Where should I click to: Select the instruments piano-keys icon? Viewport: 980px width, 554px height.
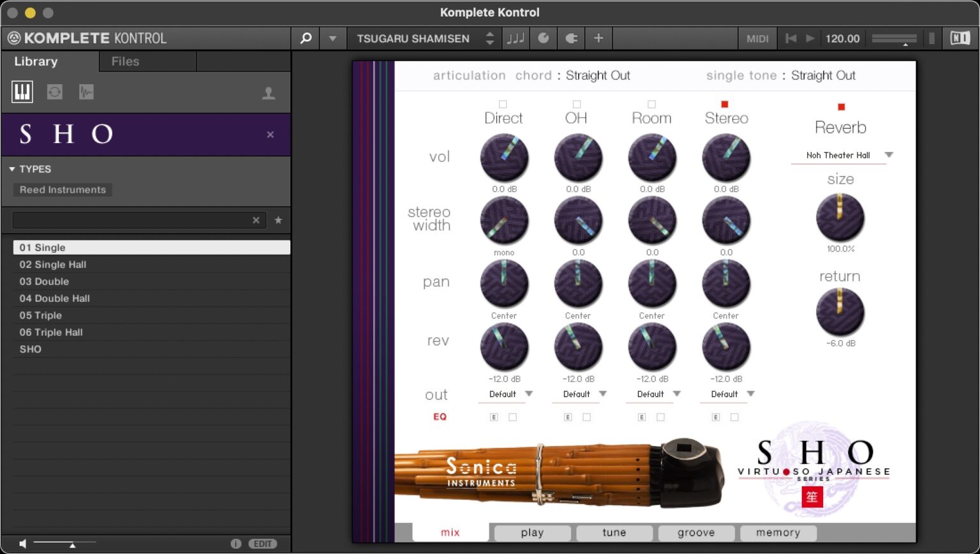click(x=22, y=92)
